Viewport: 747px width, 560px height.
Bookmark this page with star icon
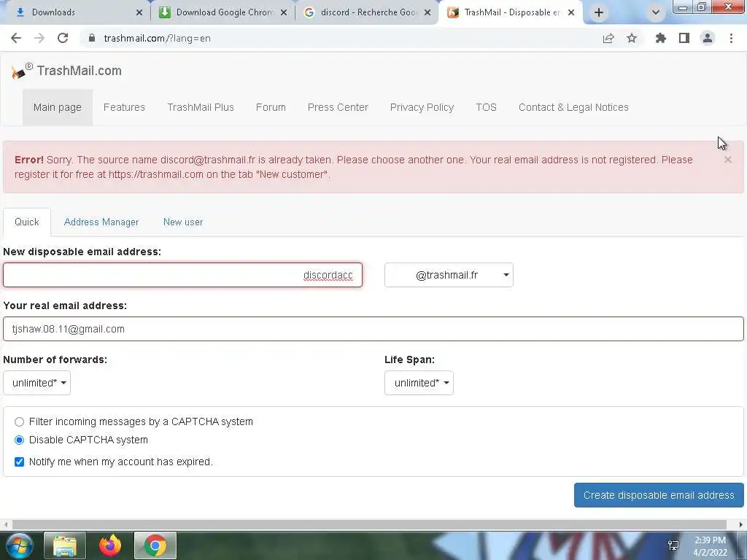click(x=632, y=38)
